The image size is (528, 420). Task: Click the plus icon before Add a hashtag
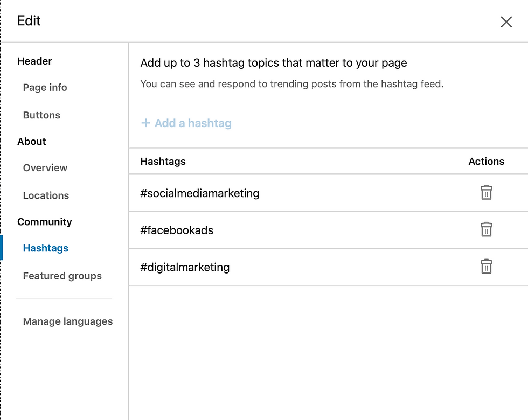pos(145,123)
